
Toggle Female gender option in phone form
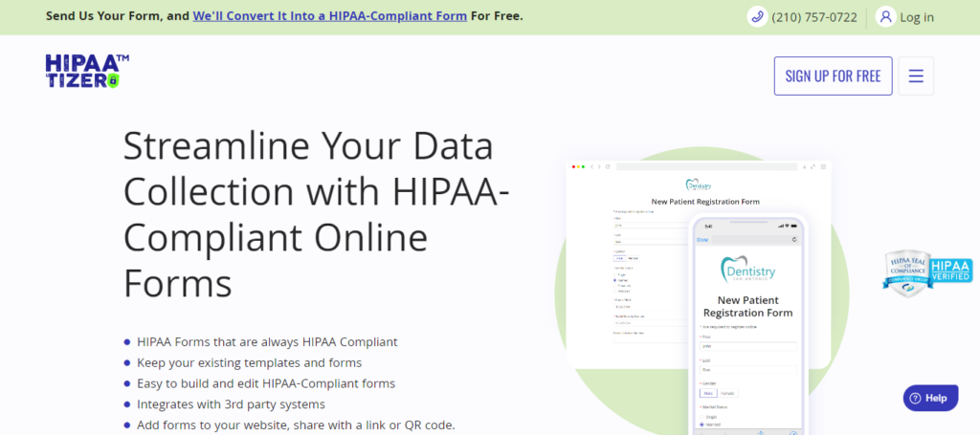point(726,393)
